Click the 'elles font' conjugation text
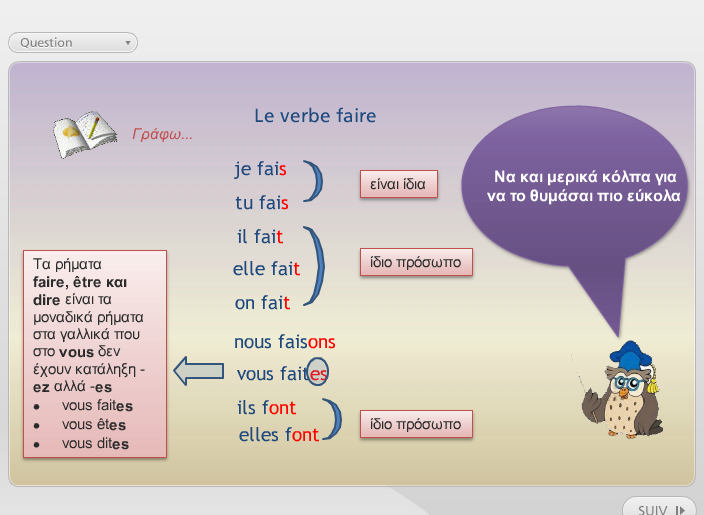 pyautogui.click(x=278, y=435)
